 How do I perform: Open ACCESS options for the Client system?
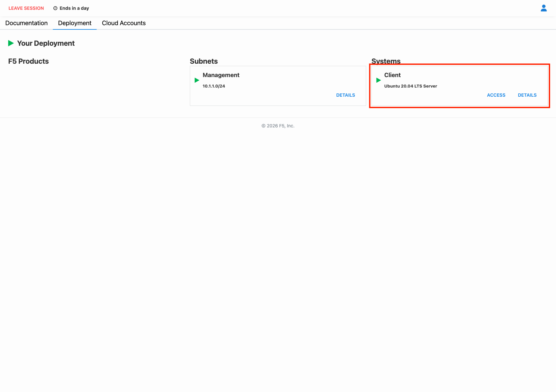coord(496,95)
